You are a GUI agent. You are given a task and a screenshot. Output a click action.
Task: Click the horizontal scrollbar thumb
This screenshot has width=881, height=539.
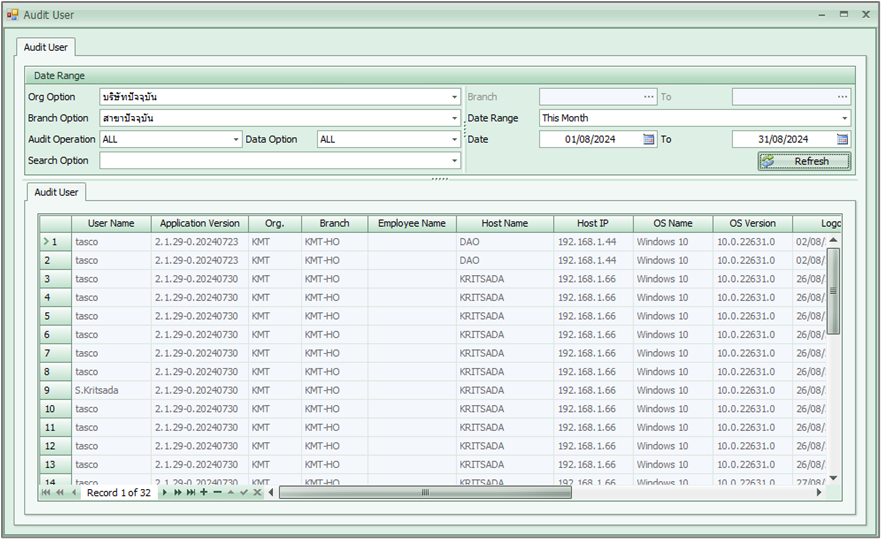(x=425, y=492)
